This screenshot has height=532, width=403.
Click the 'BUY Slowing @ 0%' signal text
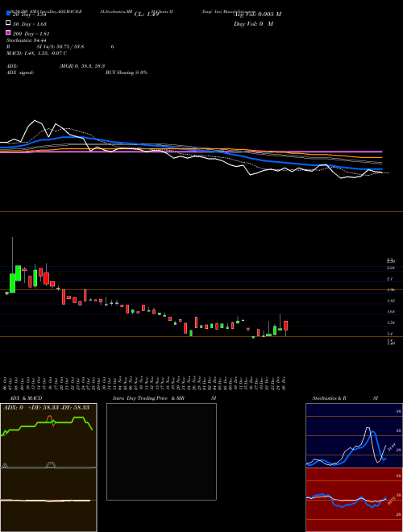[x=127, y=73]
